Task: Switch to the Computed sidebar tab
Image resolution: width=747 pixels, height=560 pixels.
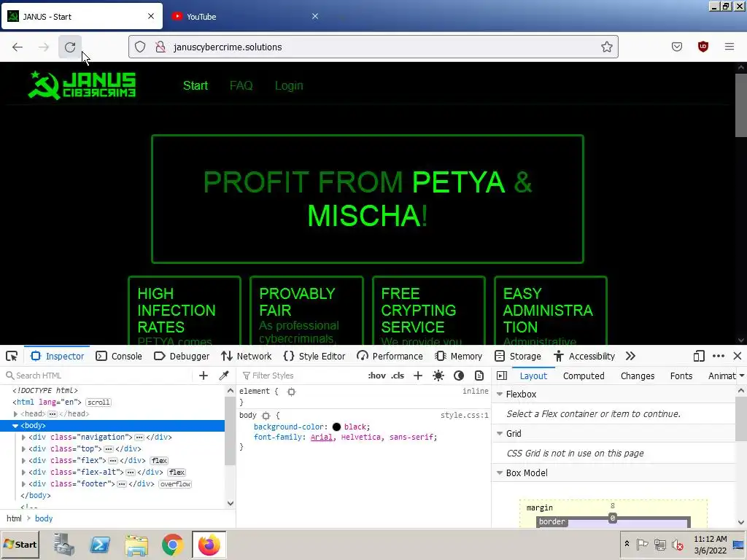Action: tap(584, 376)
